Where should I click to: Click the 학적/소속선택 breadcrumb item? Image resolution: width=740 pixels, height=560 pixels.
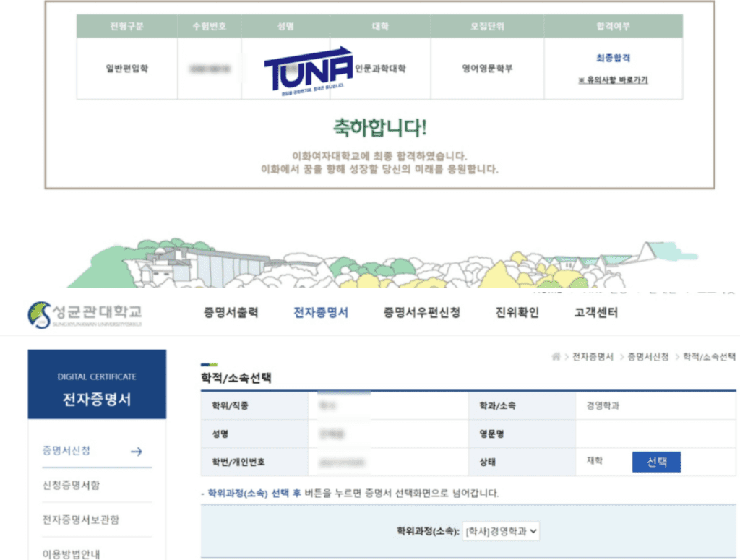710,357
